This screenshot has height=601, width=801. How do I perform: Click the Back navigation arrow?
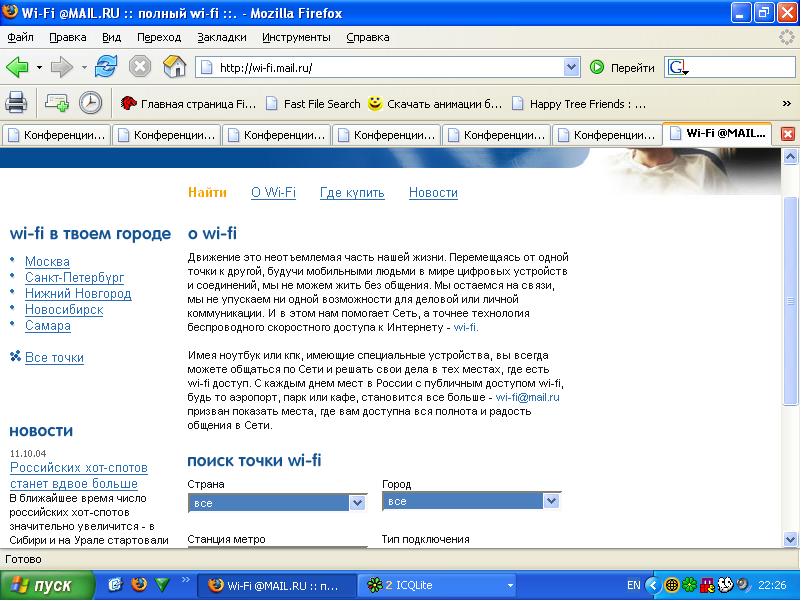tap(17, 67)
